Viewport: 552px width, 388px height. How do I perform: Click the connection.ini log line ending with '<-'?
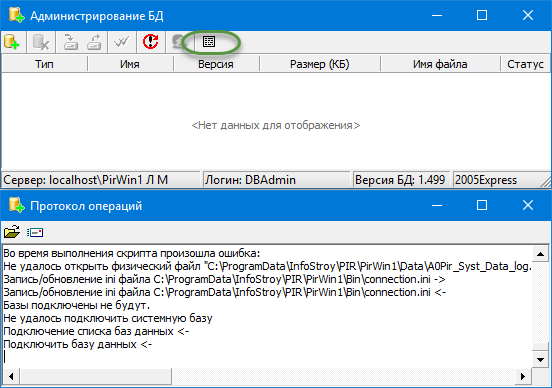(x=225, y=293)
